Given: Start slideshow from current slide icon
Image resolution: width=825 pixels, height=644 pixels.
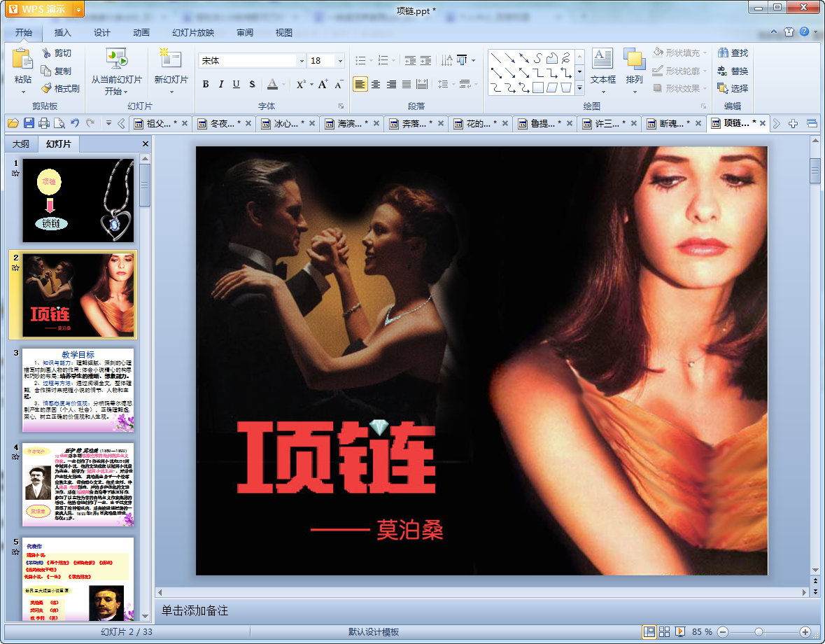Looking at the screenshot, I should (x=117, y=59).
